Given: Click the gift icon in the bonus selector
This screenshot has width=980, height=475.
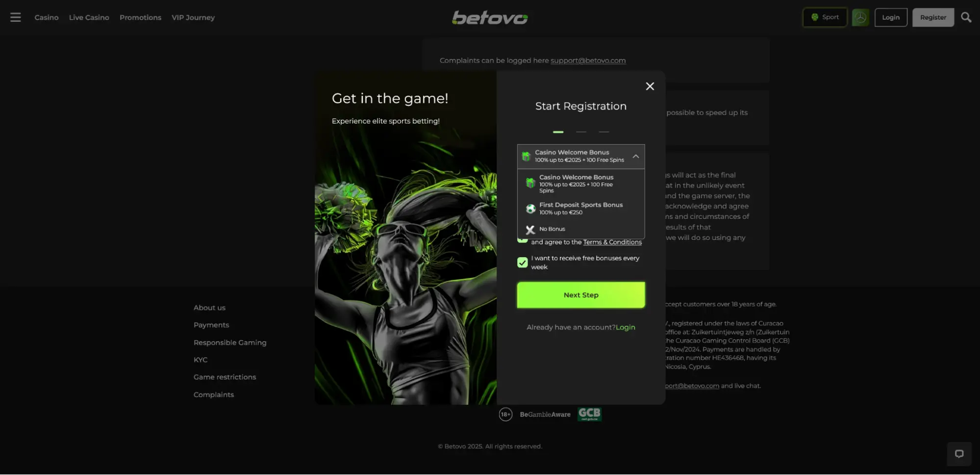Looking at the screenshot, I should (526, 157).
